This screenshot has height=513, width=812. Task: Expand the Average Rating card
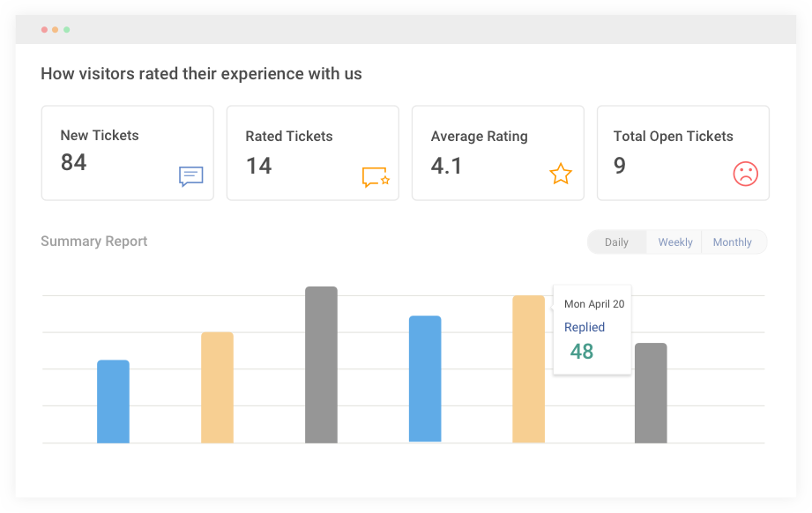[x=497, y=152]
